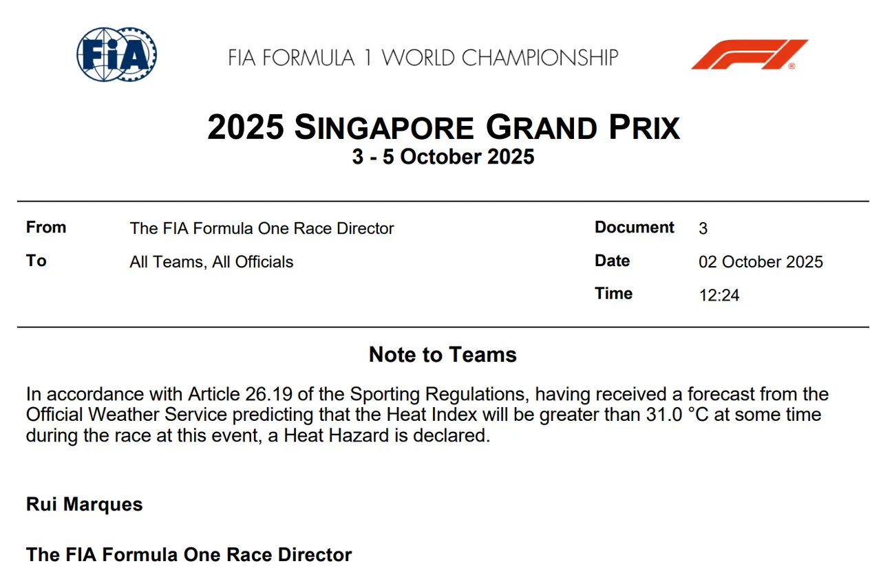Screen dimensions: 881x588
Task: Click the event dates 3 - 5 October 2025
Action: click(x=443, y=157)
